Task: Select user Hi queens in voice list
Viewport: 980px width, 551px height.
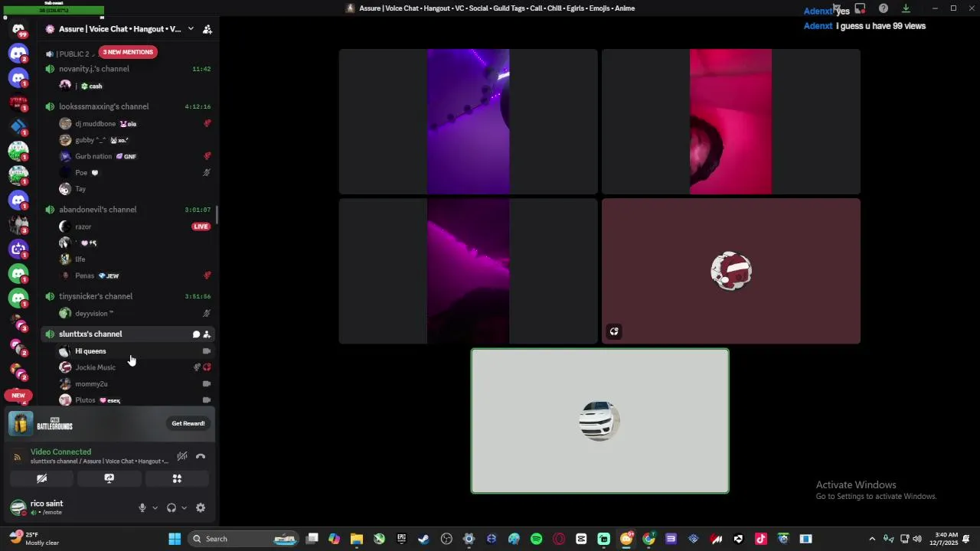Action: tap(135, 351)
